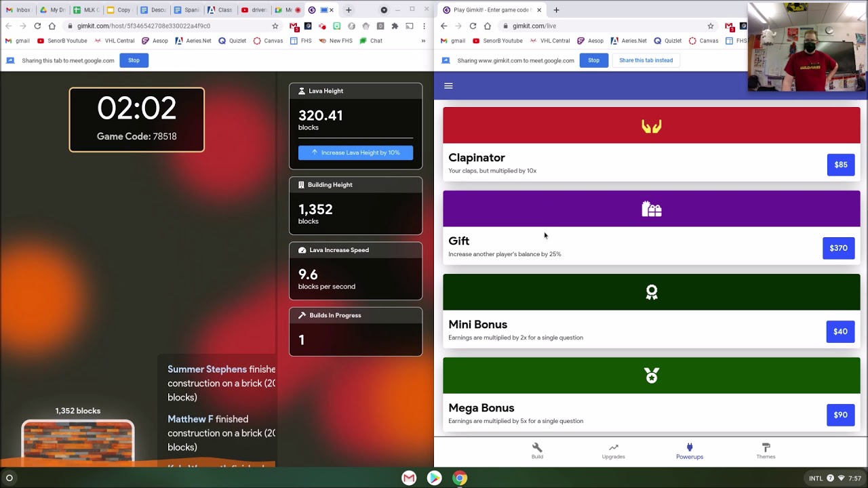Switch to the Google Meet tab
Image resolution: width=868 pixels, height=488 pixels.
(x=288, y=10)
